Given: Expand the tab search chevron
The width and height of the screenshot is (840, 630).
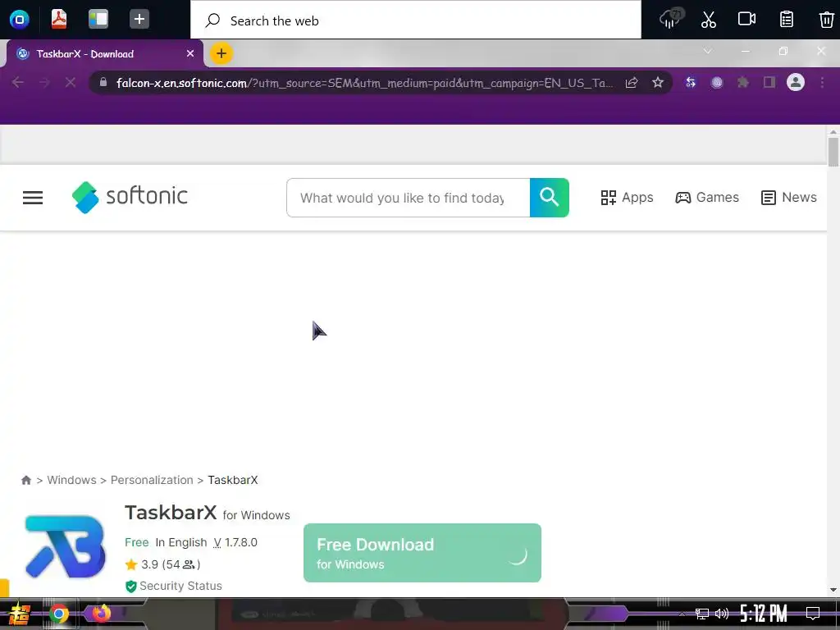Looking at the screenshot, I should click(708, 52).
